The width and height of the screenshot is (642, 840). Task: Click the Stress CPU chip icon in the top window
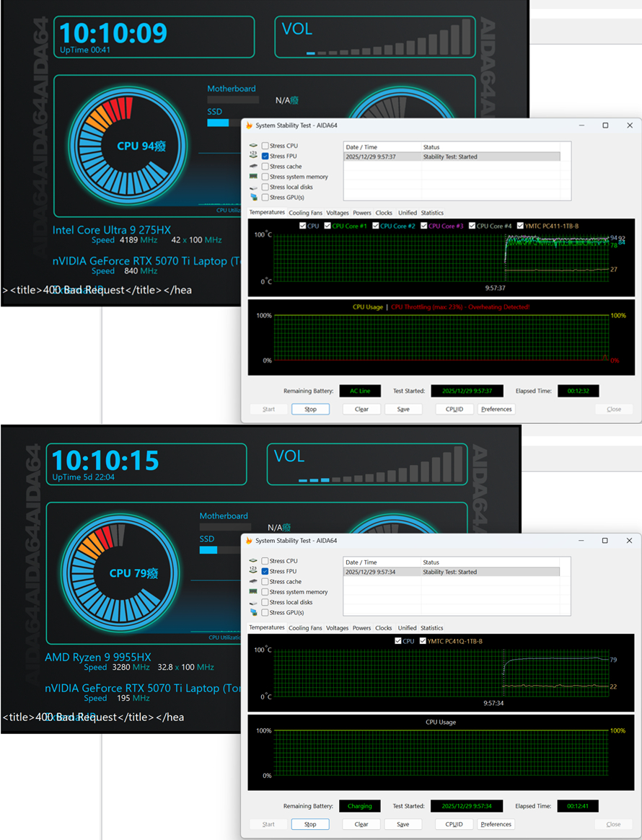point(253,146)
